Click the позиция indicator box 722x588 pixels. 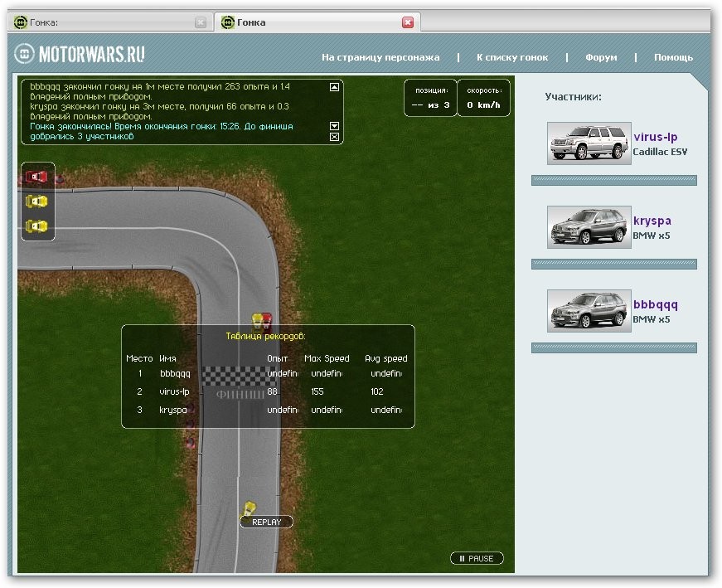tap(430, 98)
